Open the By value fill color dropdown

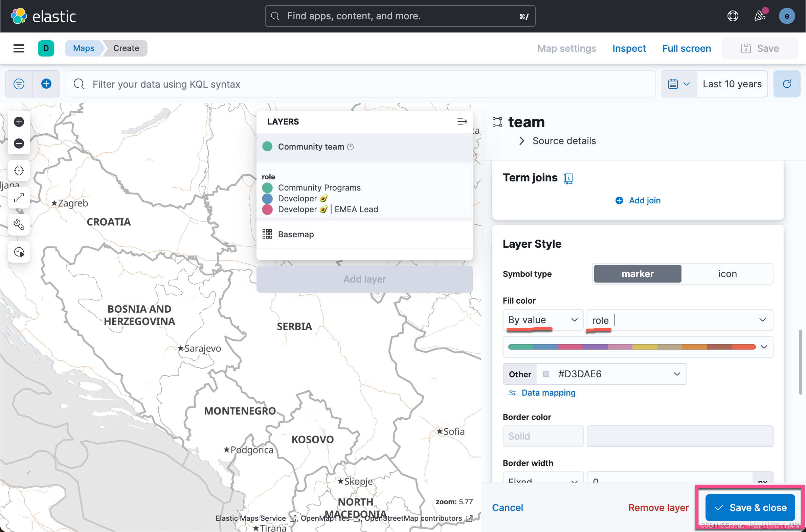542,319
